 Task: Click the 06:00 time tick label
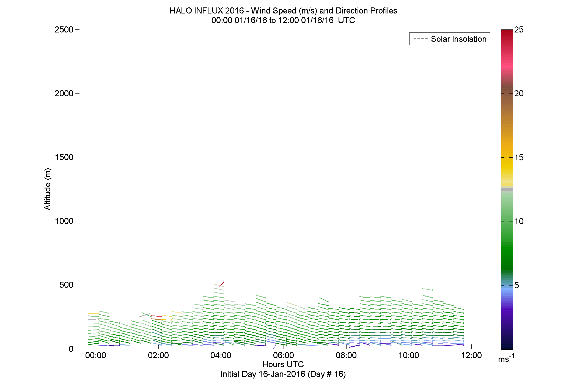click(x=284, y=355)
